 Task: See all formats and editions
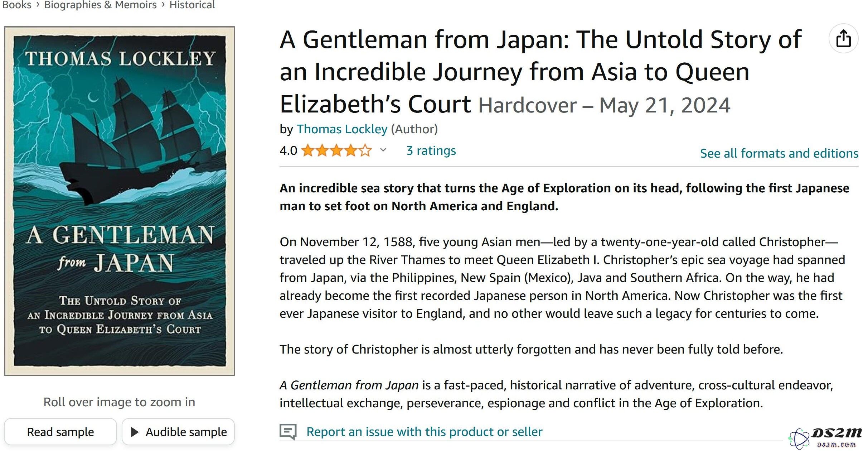click(x=779, y=153)
